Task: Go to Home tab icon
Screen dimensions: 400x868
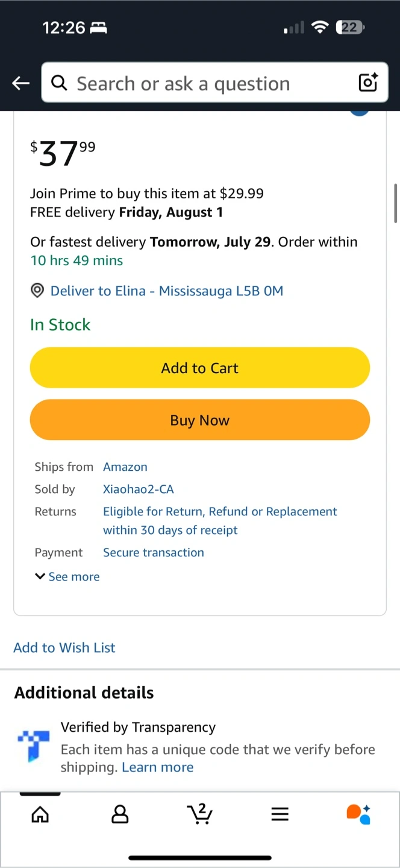Action: click(40, 815)
